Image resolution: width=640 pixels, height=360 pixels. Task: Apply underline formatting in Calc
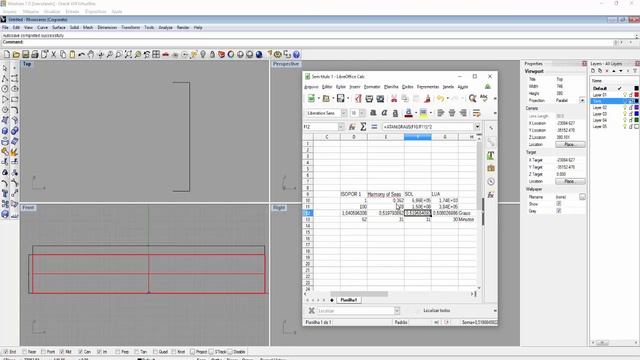395,113
